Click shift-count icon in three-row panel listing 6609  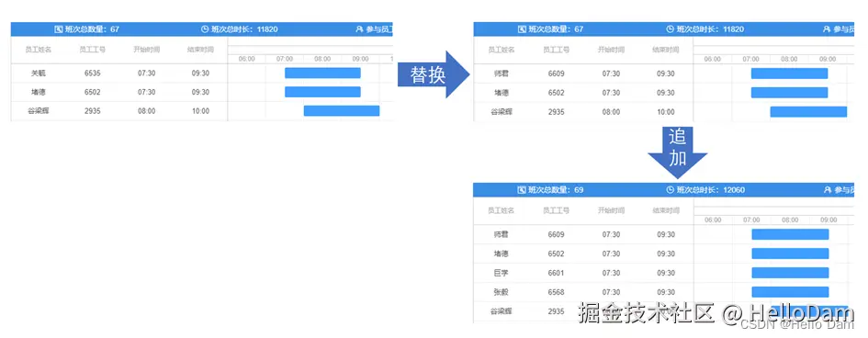point(522,29)
